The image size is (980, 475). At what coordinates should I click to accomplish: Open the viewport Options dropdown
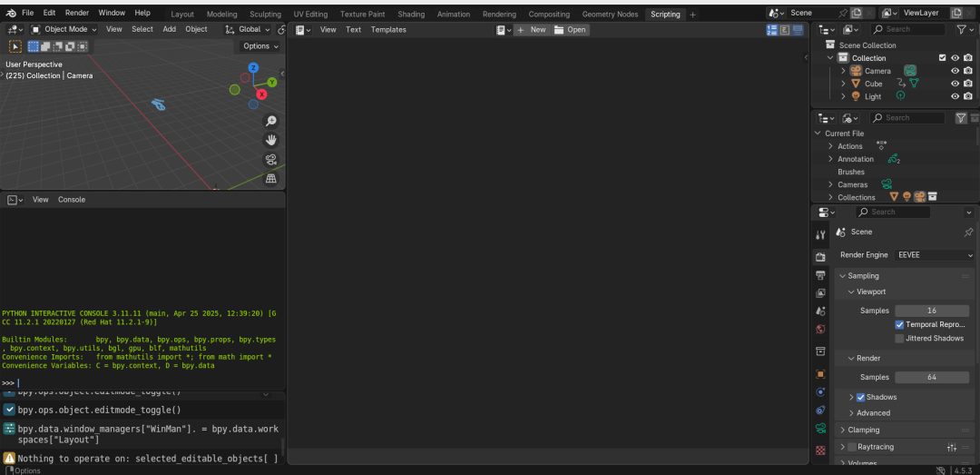(260, 46)
